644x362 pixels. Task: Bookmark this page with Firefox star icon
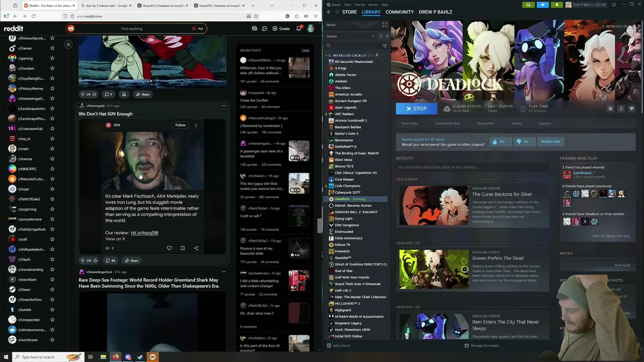257,16
